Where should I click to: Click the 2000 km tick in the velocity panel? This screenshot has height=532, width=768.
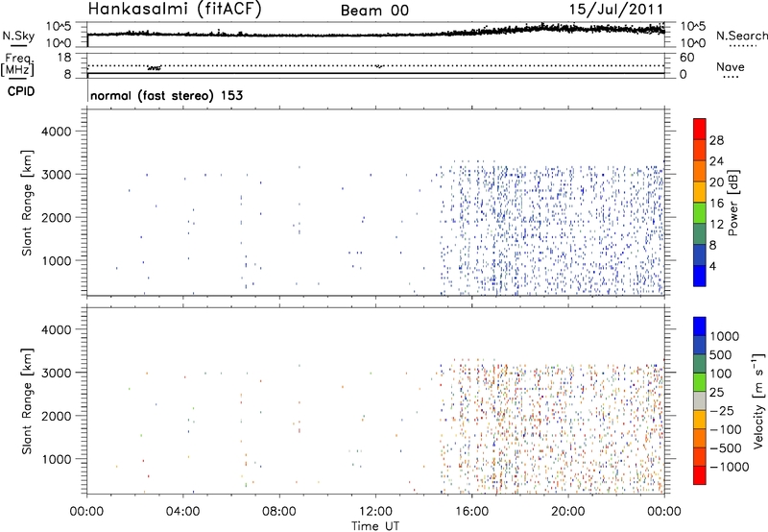56,416
